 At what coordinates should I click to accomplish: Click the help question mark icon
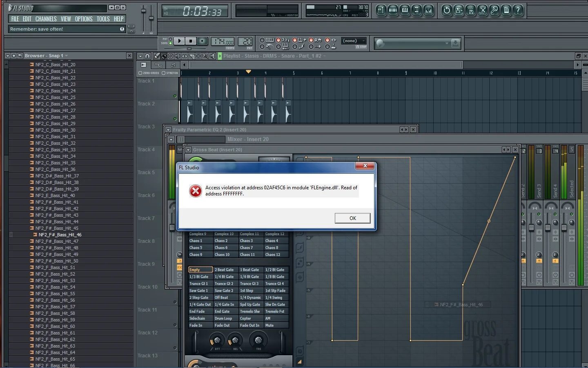518,10
